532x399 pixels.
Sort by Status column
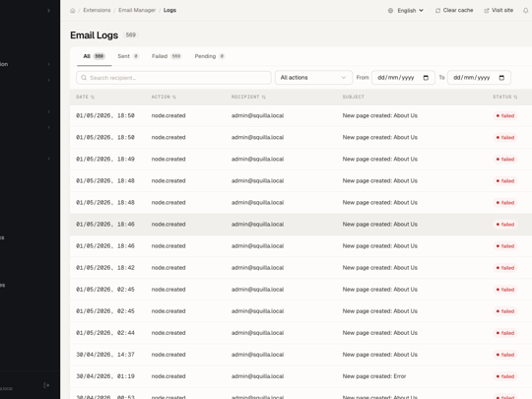click(x=504, y=97)
